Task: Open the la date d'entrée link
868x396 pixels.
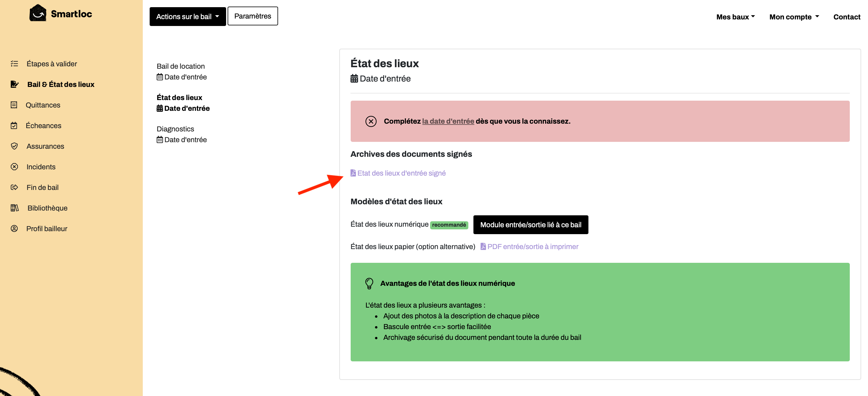Action: [448, 121]
